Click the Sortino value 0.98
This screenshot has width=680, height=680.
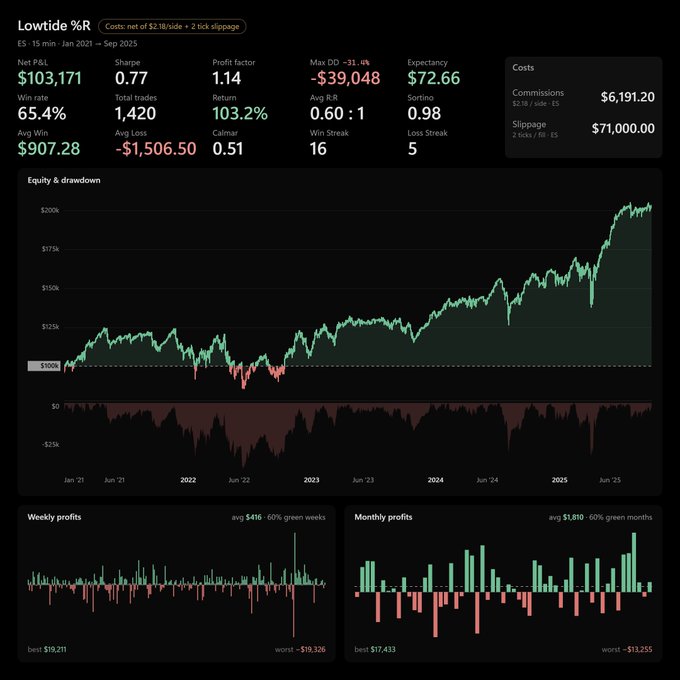(x=424, y=114)
